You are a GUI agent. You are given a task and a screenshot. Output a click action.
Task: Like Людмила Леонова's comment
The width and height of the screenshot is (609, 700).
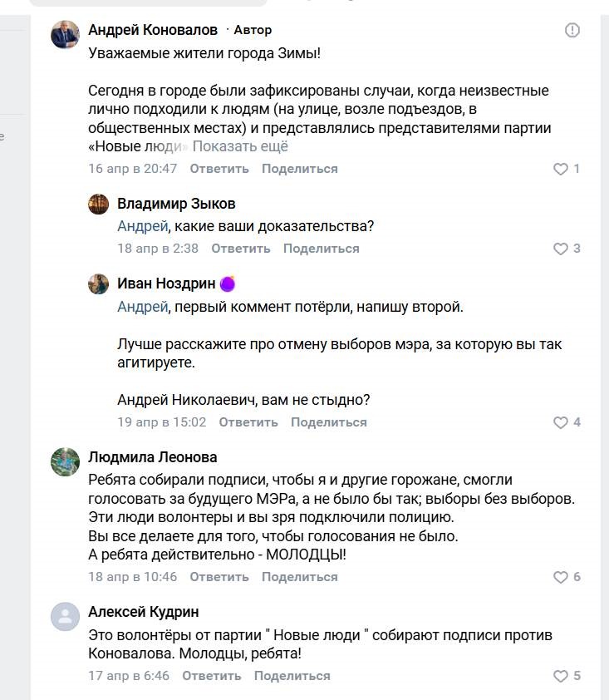(x=561, y=577)
